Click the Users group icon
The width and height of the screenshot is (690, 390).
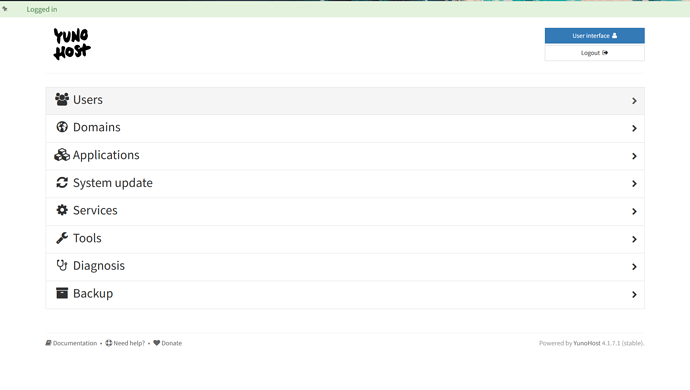[x=62, y=99]
